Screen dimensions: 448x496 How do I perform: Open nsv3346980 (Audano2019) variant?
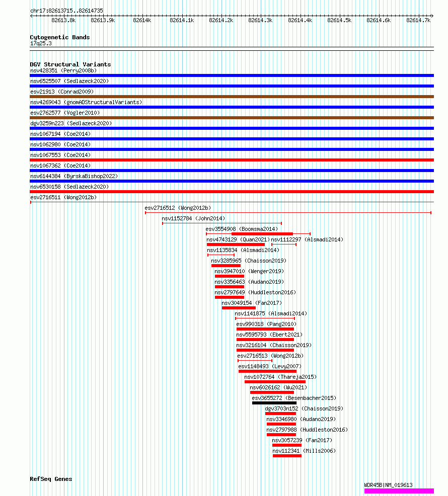pos(301,419)
